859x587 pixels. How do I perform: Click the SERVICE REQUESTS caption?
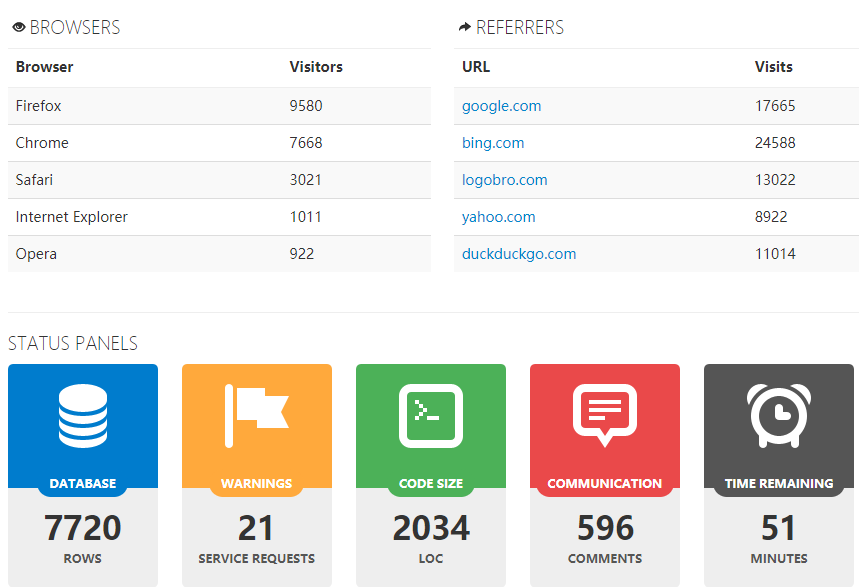click(x=256, y=558)
